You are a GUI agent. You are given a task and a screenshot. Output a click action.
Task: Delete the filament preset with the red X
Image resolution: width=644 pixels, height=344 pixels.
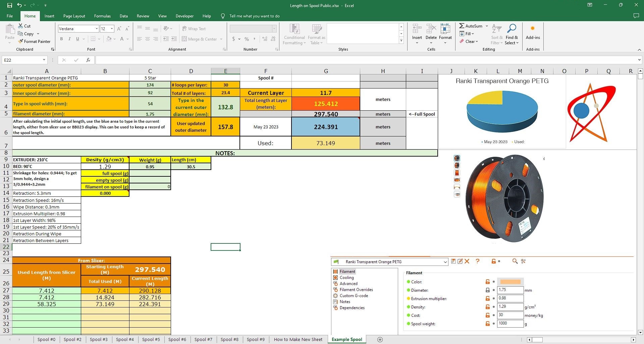(x=467, y=262)
